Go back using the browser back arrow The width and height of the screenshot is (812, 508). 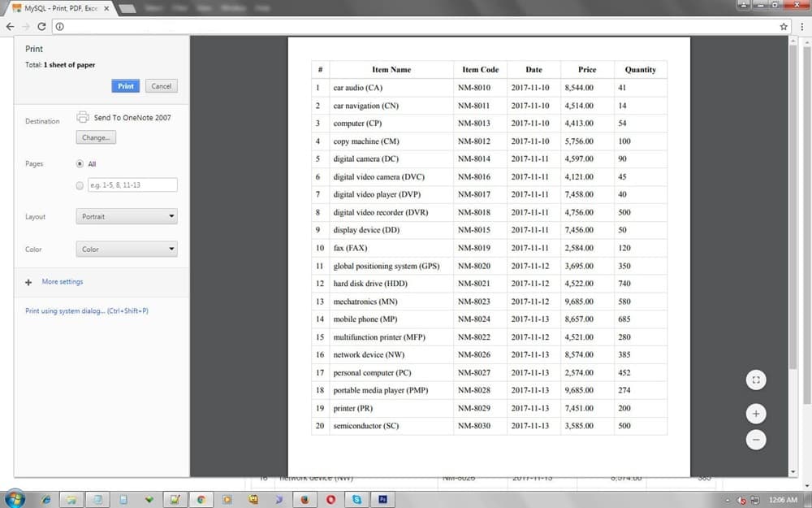coord(10,26)
